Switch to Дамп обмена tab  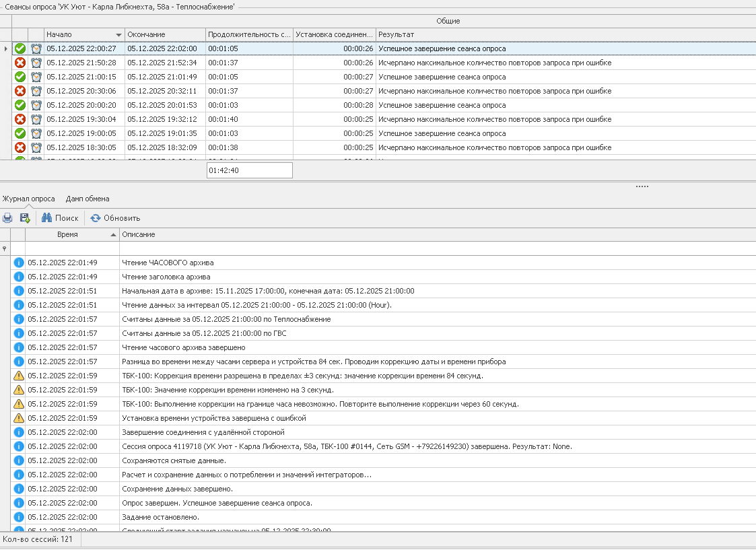(88, 199)
